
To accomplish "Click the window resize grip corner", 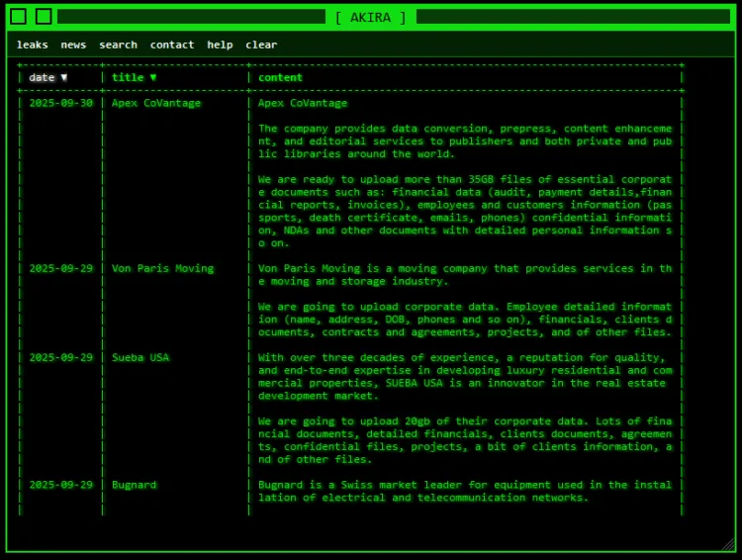I will [x=728, y=545].
